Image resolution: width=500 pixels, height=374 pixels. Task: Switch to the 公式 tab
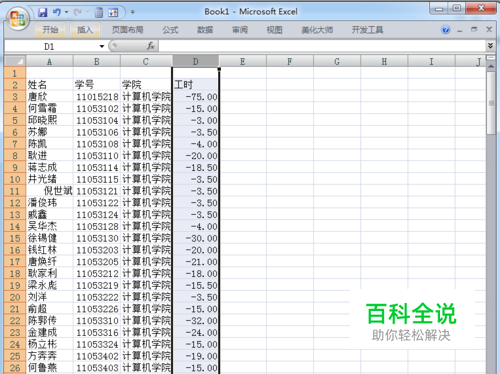(x=170, y=30)
